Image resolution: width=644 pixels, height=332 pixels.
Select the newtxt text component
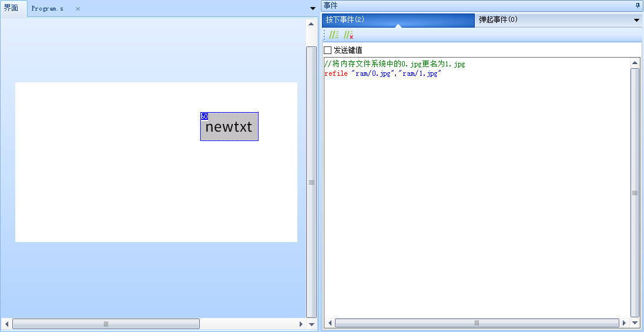[229, 128]
